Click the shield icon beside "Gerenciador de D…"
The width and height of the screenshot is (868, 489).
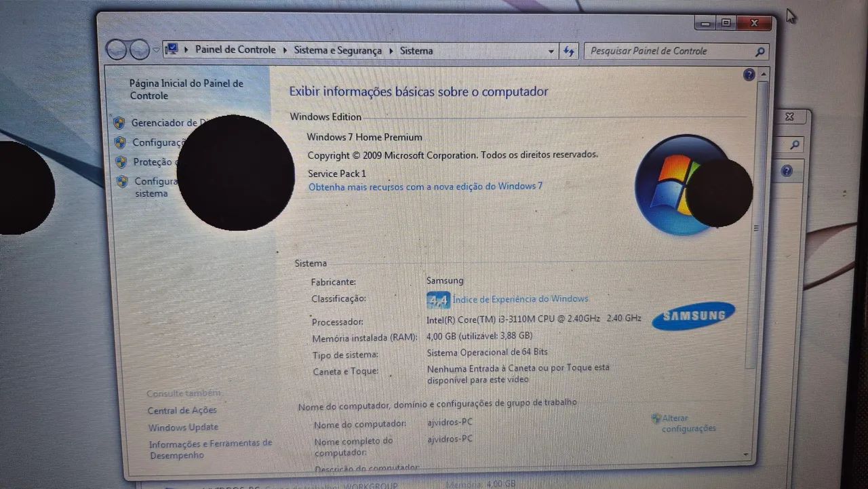[x=119, y=123]
